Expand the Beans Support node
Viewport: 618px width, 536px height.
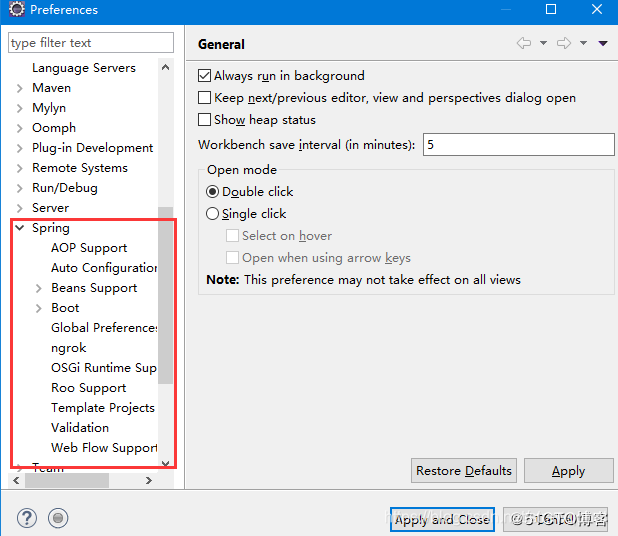[x=39, y=288]
